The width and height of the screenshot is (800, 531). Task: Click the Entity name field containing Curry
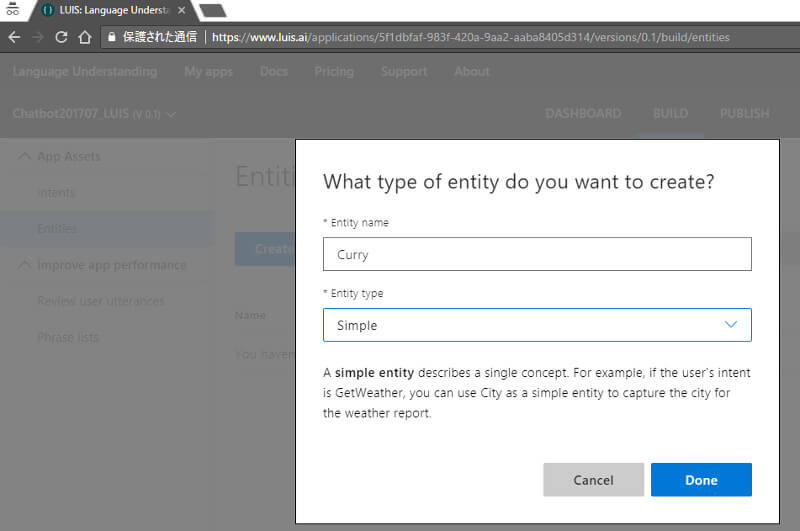pyautogui.click(x=537, y=254)
